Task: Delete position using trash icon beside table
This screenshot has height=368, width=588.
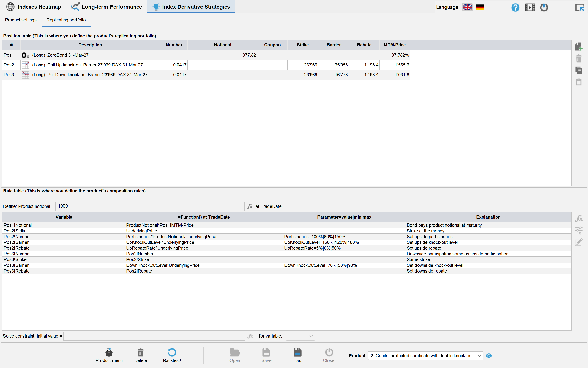Action: click(x=579, y=58)
